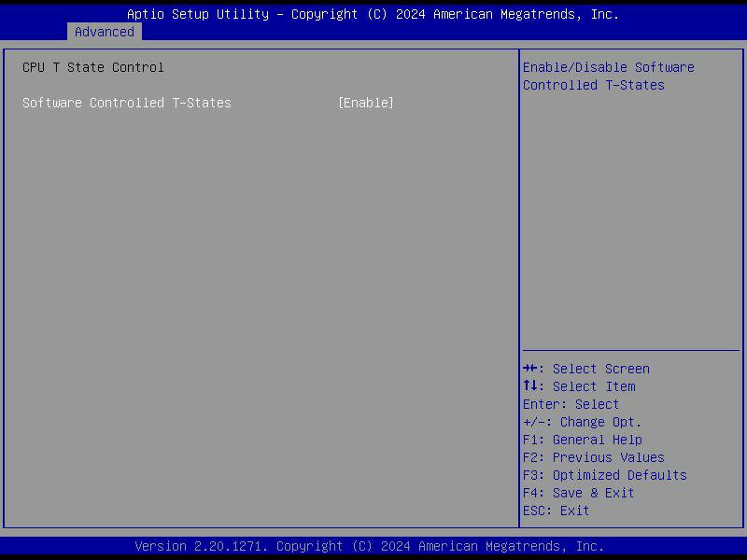Click the Aptio Setup Utility title bar
This screenshot has width=747, height=560.
point(372,14)
